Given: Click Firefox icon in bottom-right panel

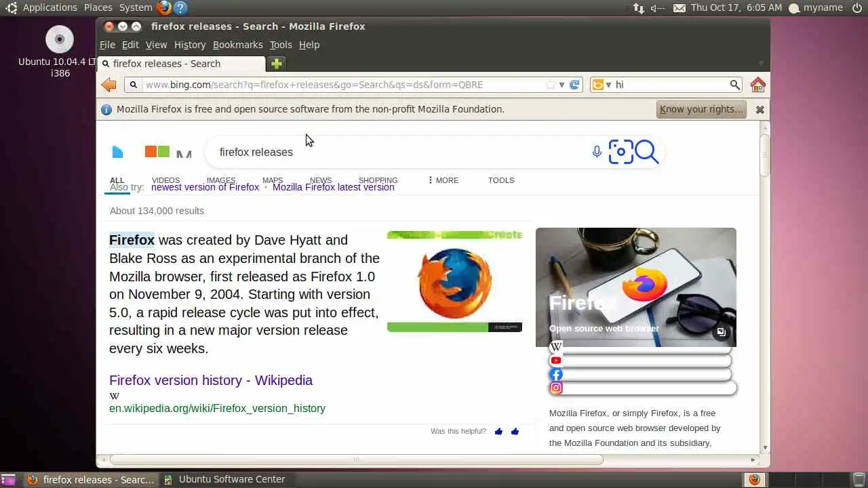Looking at the screenshot, I should (754, 479).
